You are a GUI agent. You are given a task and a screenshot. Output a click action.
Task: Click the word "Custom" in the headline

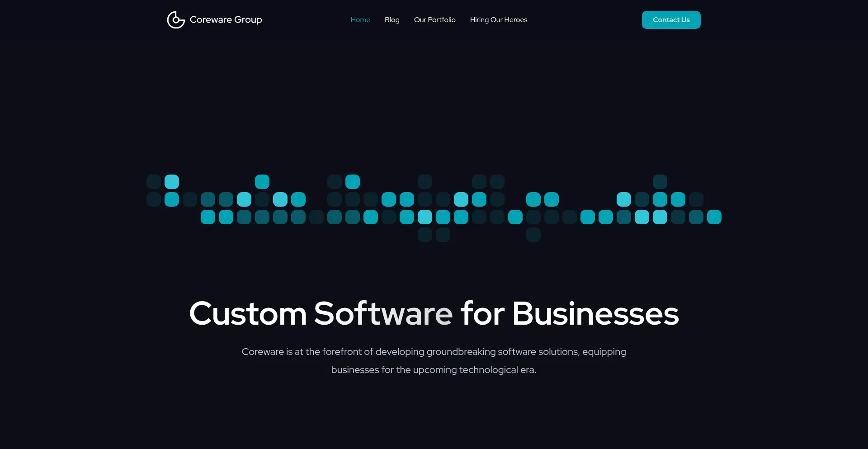pyautogui.click(x=248, y=313)
